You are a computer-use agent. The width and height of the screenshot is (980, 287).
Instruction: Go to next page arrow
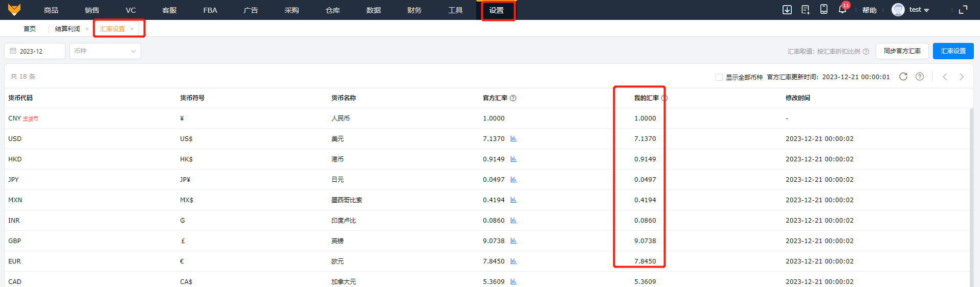coord(962,77)
